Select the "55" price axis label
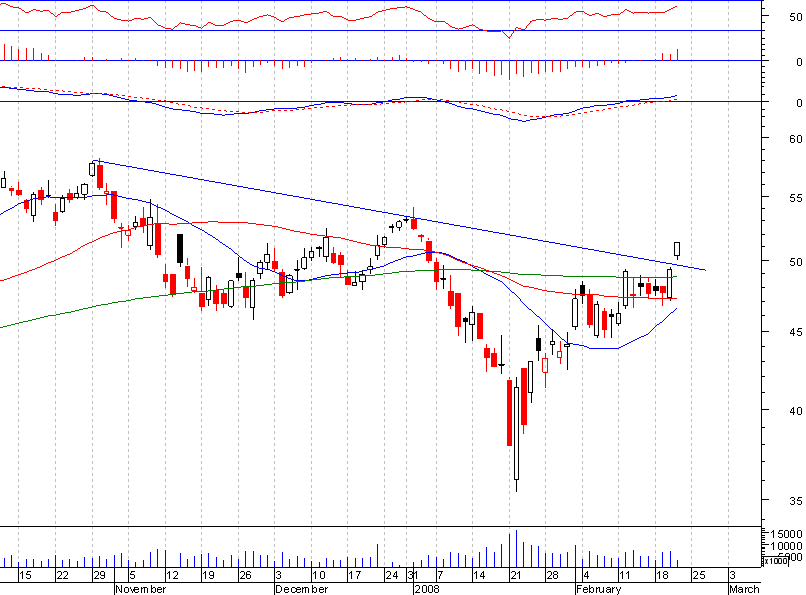The width and height of the screenshot is (806, 595). pyautogui.click(x=796, y=198)
